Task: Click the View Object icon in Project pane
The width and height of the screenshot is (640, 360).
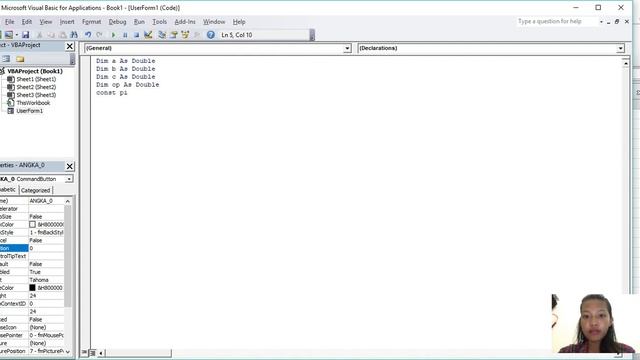Action: 6,59
